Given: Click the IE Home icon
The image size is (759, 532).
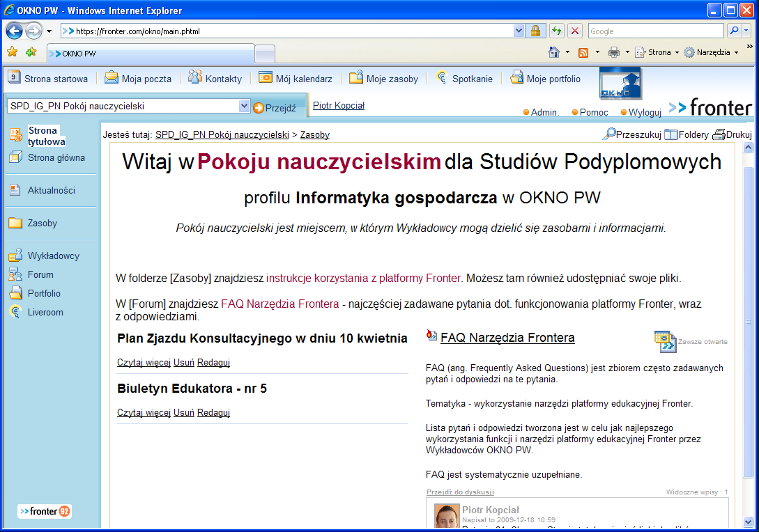Looking at the screenshot, I should pos(554,52).
